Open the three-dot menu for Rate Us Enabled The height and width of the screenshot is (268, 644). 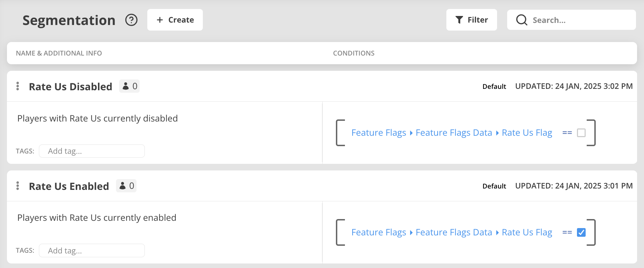point(18,186)
